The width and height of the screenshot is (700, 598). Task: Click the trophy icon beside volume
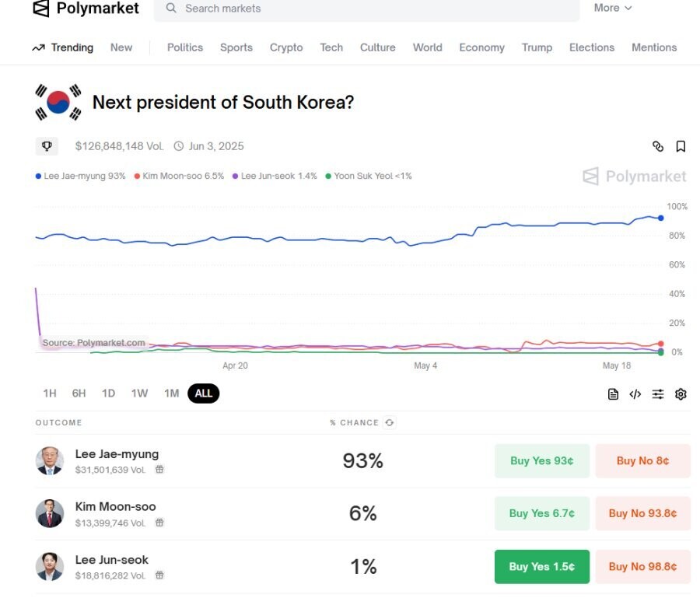(47, 146)
